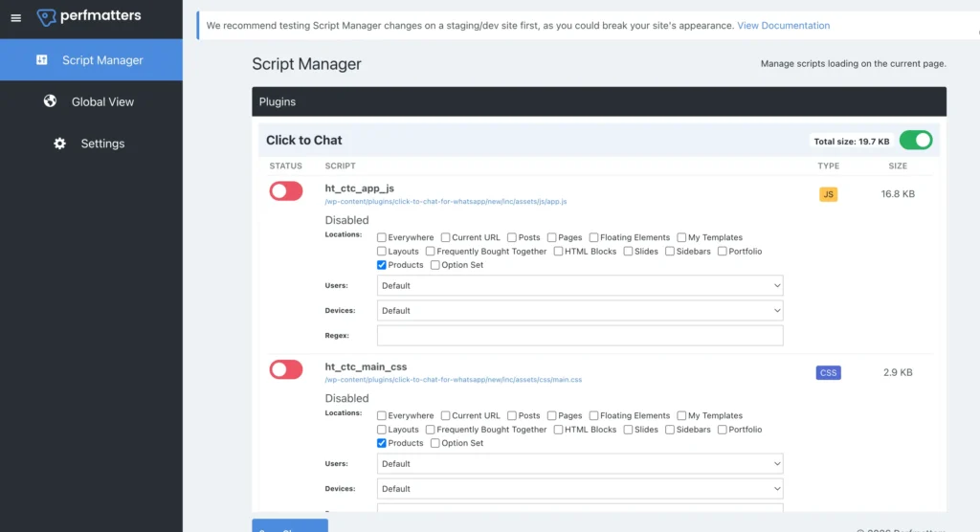The height and width of the screenshot is (532, 980).
Task: Click the Global View globe icon
Action: tap(50, 101)
